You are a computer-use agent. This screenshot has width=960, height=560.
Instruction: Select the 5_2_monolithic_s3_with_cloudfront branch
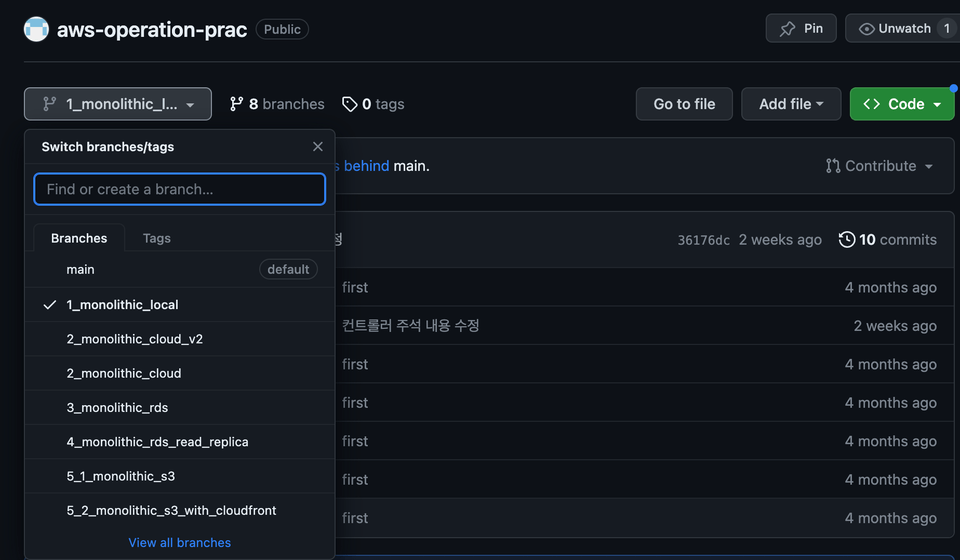point(179,510)
